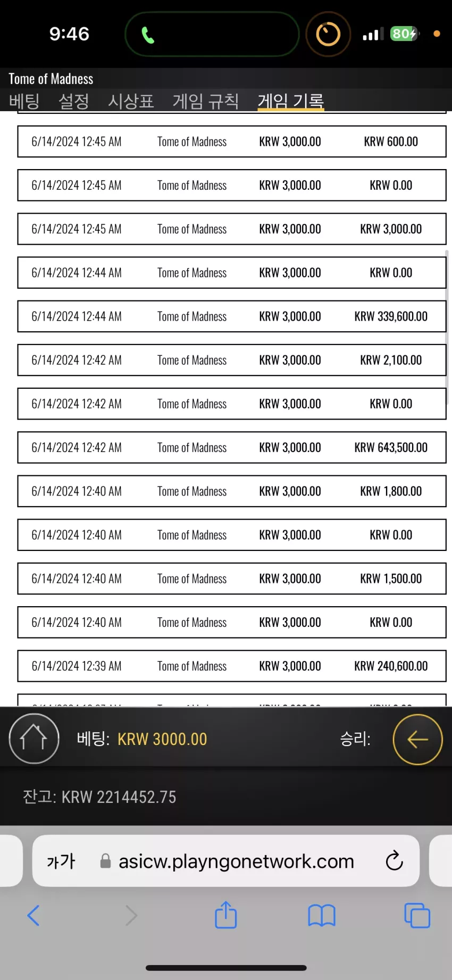Switch to the 설정 tab
The width and height of the screenshot is (452, 980).
click(x=74, y=101)
